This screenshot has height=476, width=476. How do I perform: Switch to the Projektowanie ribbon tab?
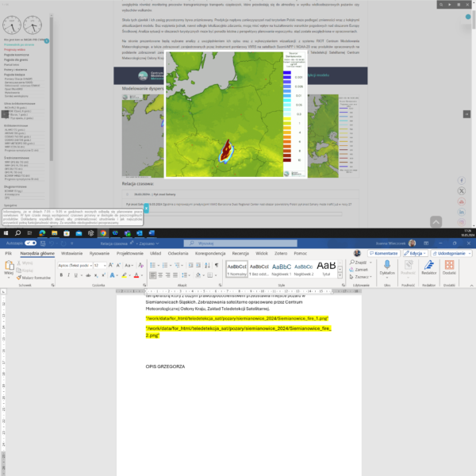(130, 253)
